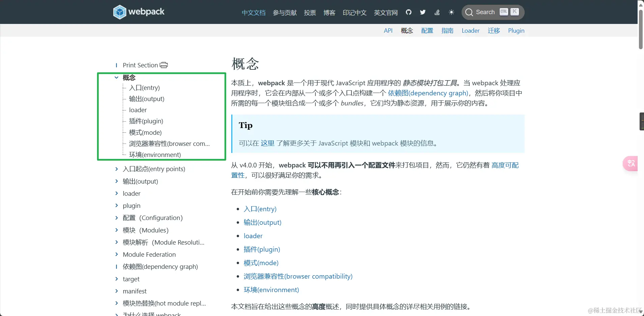Switch to the API tab
Viewport: 644px width, 316px height.
pos(388,31)
